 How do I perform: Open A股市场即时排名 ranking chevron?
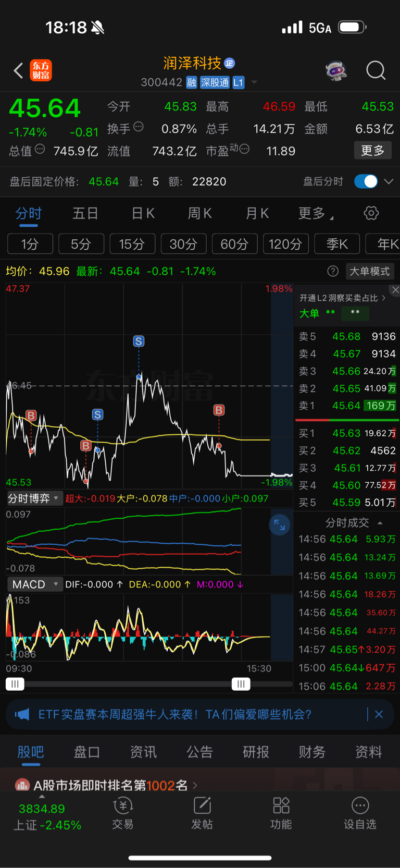click(x=195, y=785)
